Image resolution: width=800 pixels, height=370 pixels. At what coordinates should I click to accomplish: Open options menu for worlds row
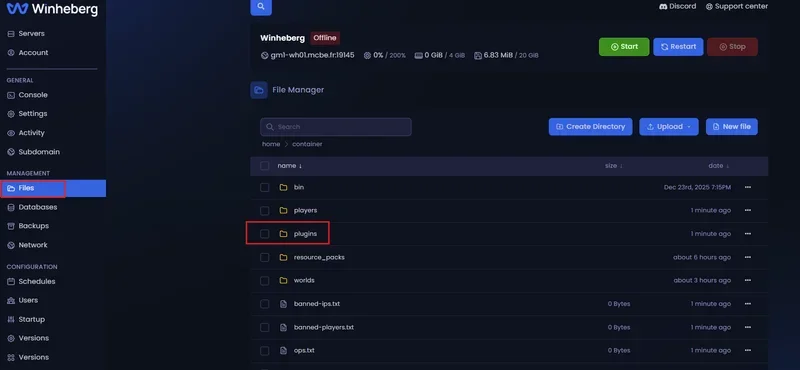click(747, 280)
